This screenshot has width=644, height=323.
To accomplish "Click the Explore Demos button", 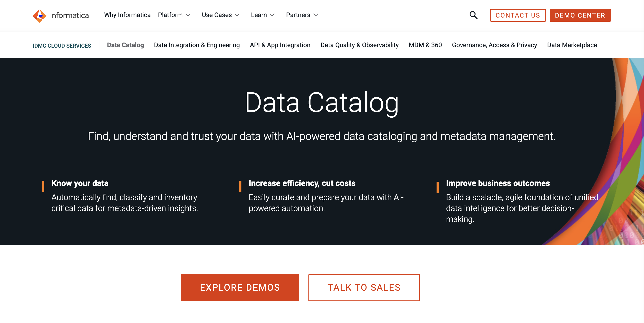I will coord(240,287).
